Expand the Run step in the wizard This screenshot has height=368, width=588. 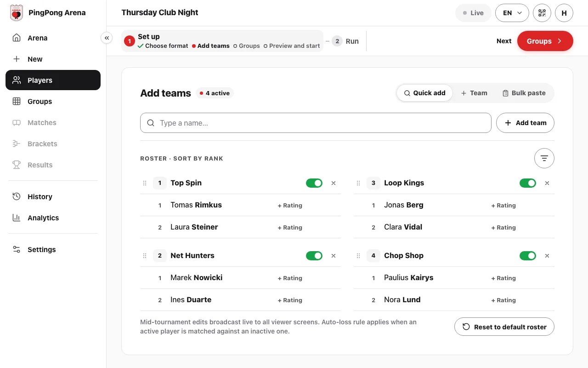[345, 41]
